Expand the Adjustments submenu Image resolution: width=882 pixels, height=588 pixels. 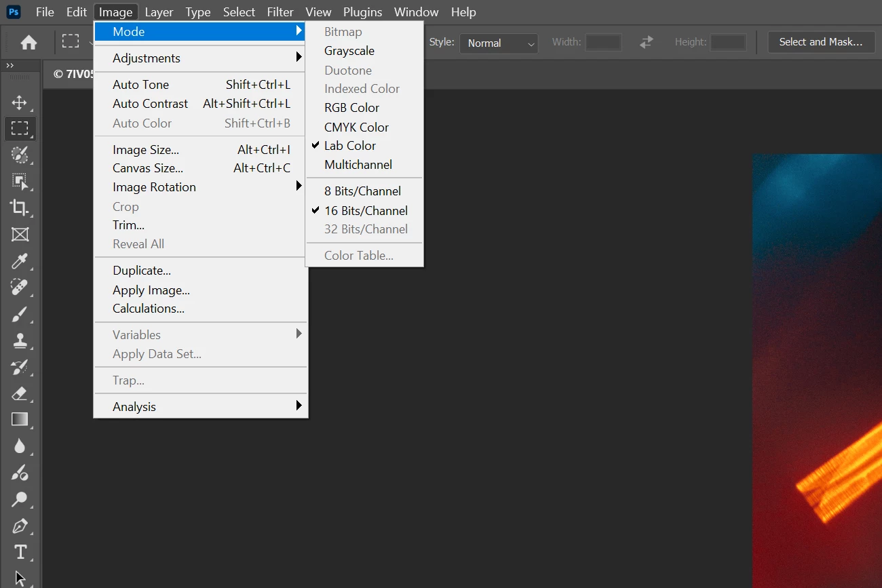coord(201,58)
